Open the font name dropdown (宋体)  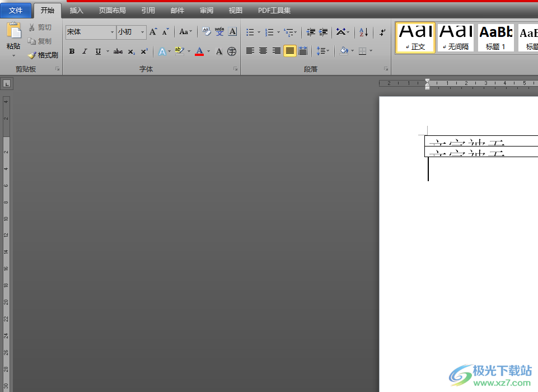coord(112,32)
